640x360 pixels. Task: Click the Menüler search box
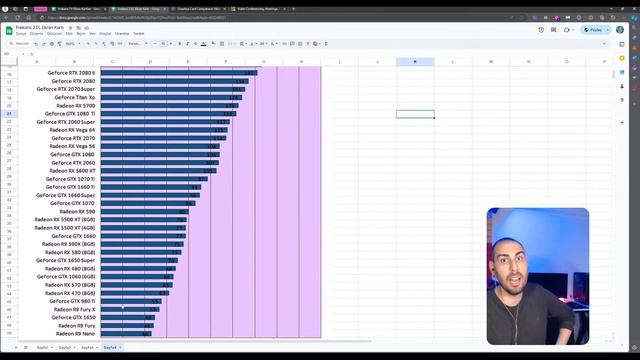pyautogui.click(x=19, y=44)
